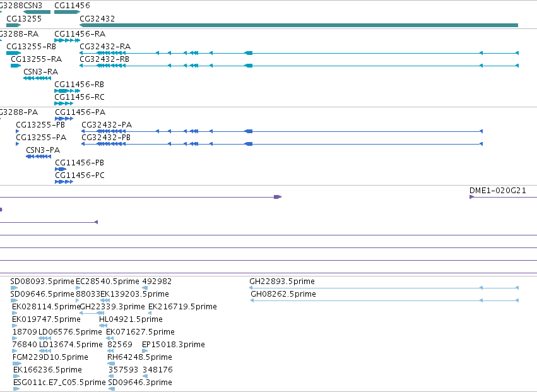The width and height of the screenshot is (537, 392).
Task: Click EST EC28540.5prime
Action: pyautogui.click(x=78, y=288)
